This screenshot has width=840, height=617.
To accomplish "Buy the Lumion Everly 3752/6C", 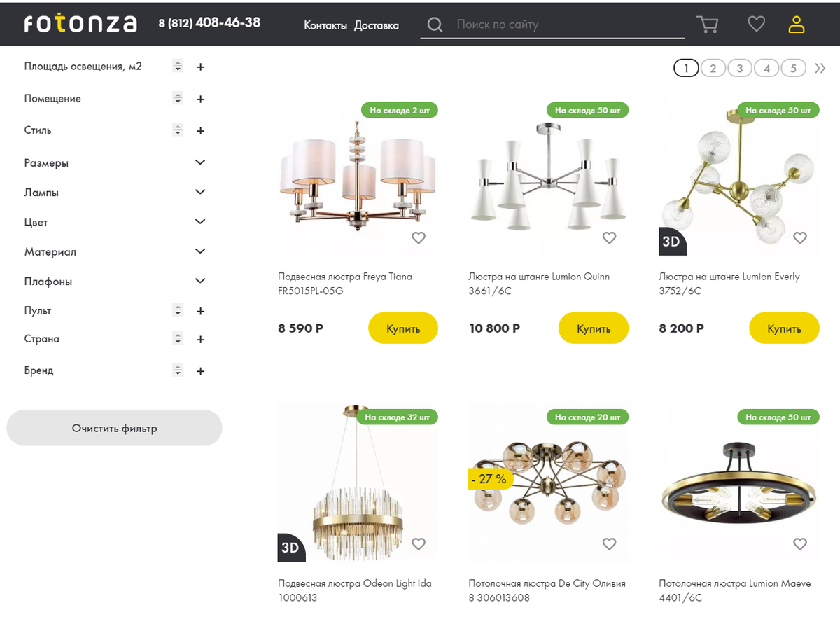I will click(x=784, y=328).
